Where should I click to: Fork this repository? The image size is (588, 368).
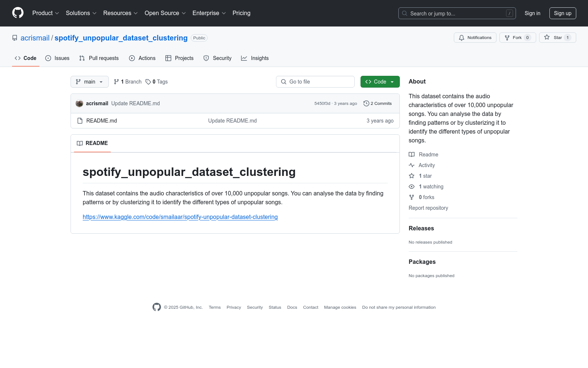point(518,38)
